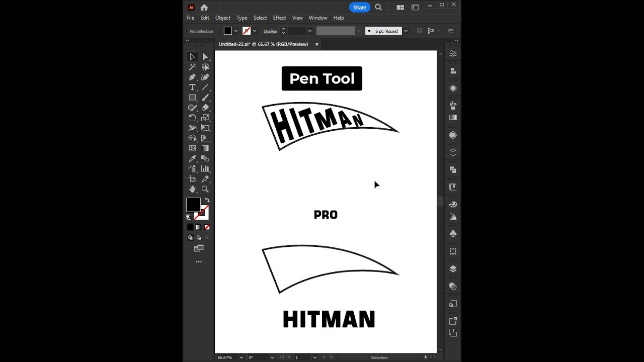Select the Zoom tool magnifier

click(205, 189)
